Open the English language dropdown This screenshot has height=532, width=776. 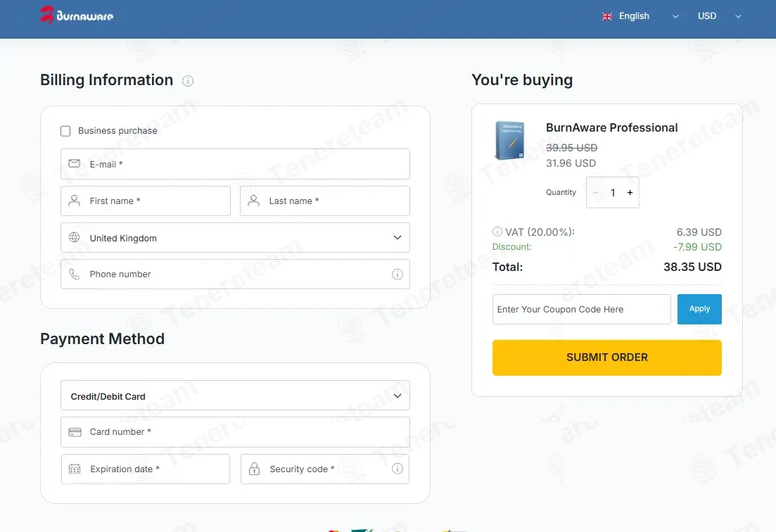coord(640,16)
